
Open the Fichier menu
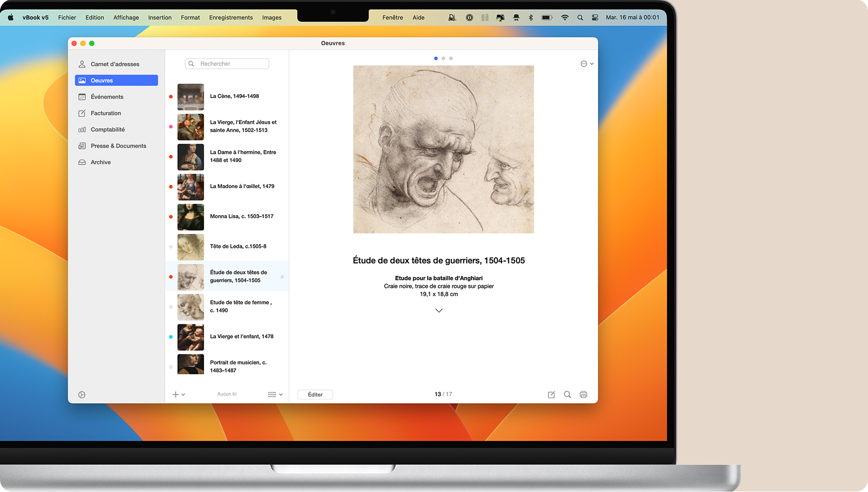pos(67,17)
